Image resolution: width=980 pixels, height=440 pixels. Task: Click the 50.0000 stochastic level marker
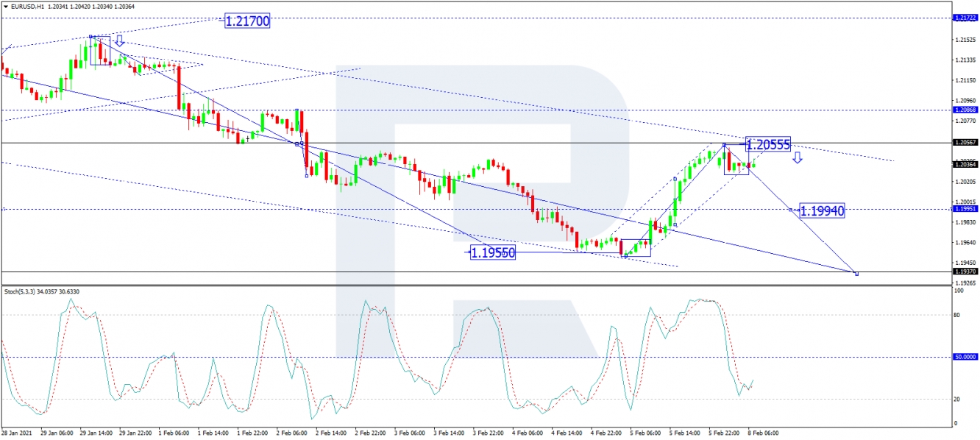coord(965,357)
